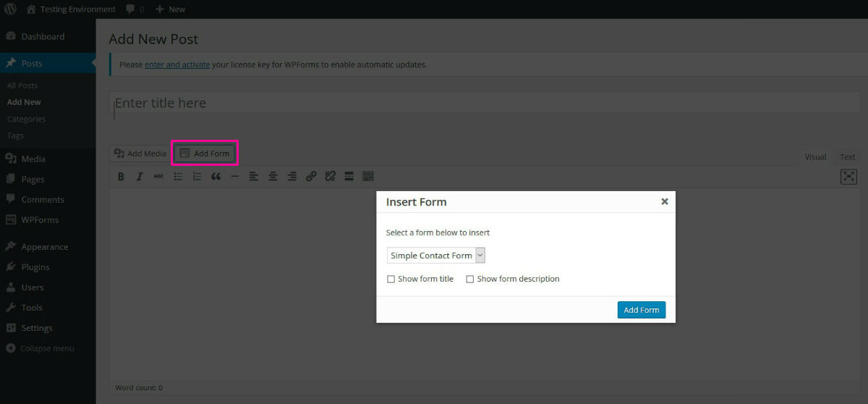Click the remove link icon
This screenshot has width=868, height=404.
click(x=330, y=176)
